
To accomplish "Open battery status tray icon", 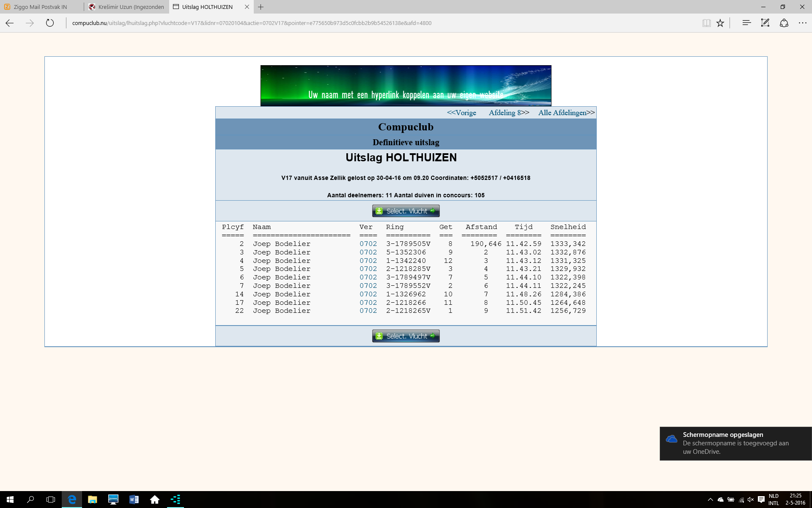I will click(x=731, y=500).
